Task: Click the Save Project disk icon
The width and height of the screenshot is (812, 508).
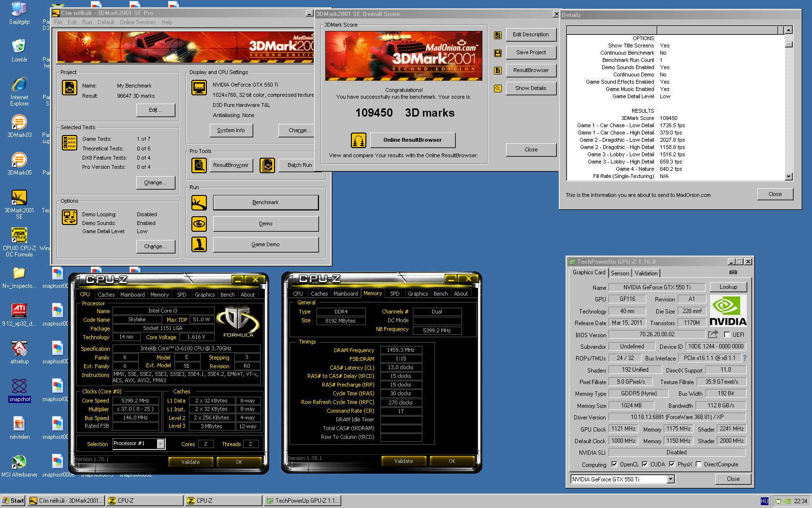Action: tap(498, 53)
